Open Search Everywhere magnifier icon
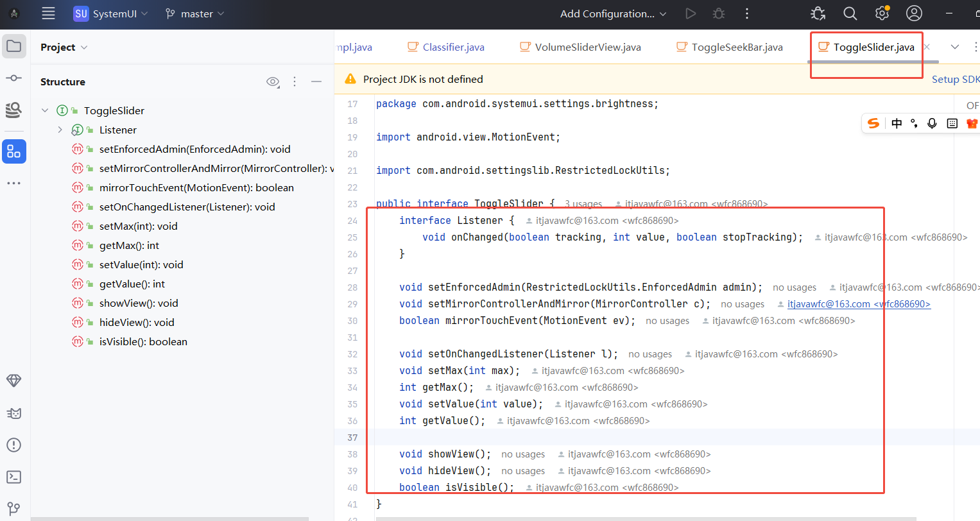The image size is (980, 521). click(850, 13)
